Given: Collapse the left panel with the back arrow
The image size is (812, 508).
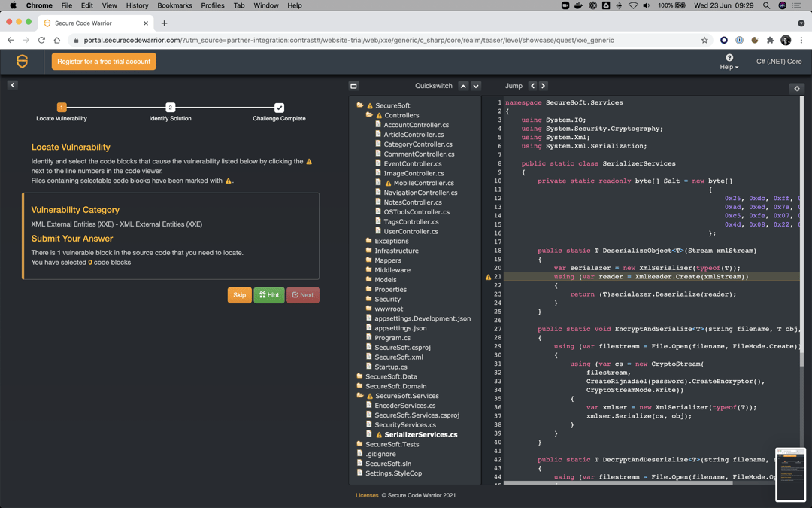Looking at the screenshot, I should coord(13,85).
